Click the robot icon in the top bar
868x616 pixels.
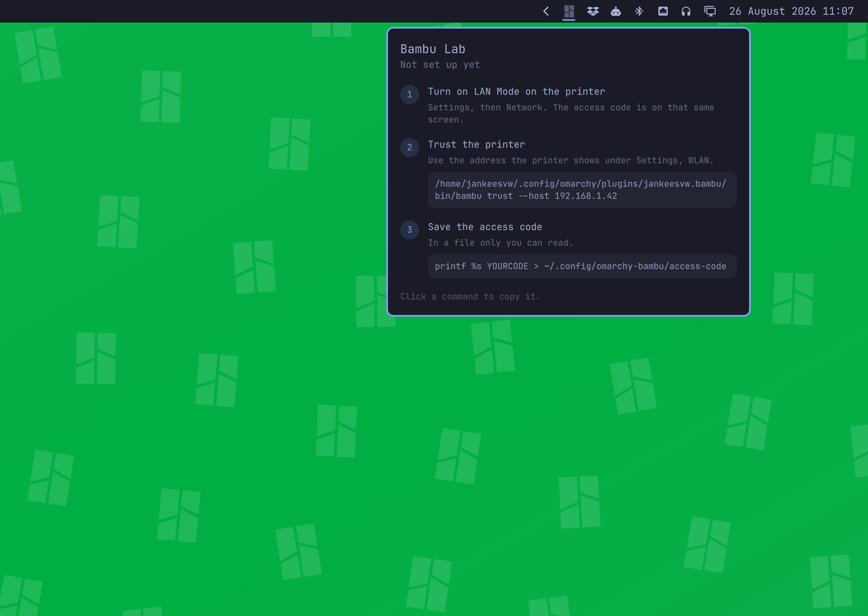coord(616,11)
